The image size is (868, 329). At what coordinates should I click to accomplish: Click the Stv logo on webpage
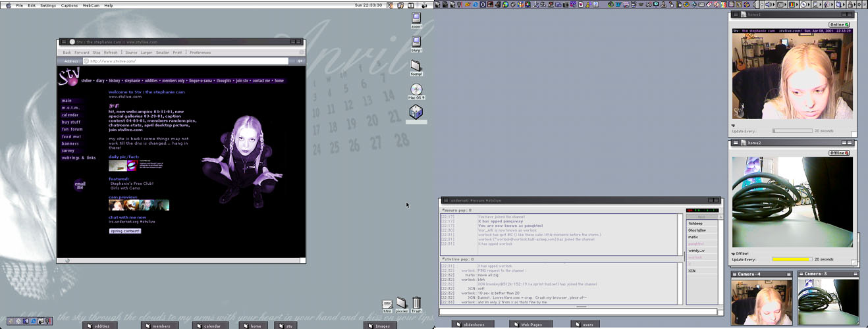point(68,77)
